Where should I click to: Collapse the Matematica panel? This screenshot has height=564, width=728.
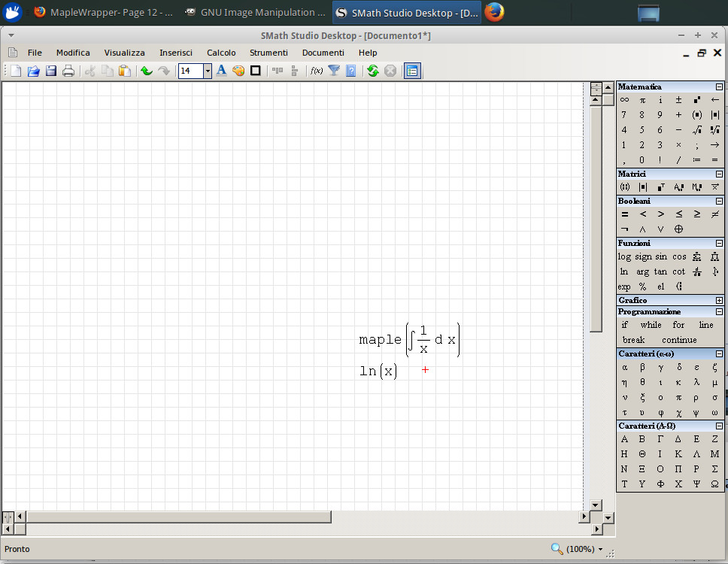pos(719,87)
